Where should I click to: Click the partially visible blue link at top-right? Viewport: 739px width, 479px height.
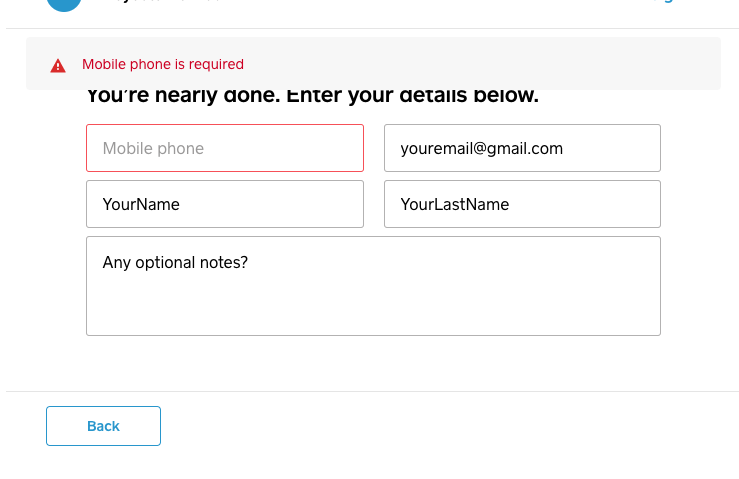pos(666,2)
